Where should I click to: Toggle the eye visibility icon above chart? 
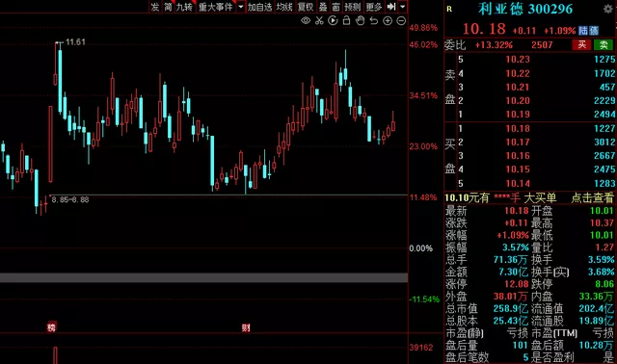[306, 21]
